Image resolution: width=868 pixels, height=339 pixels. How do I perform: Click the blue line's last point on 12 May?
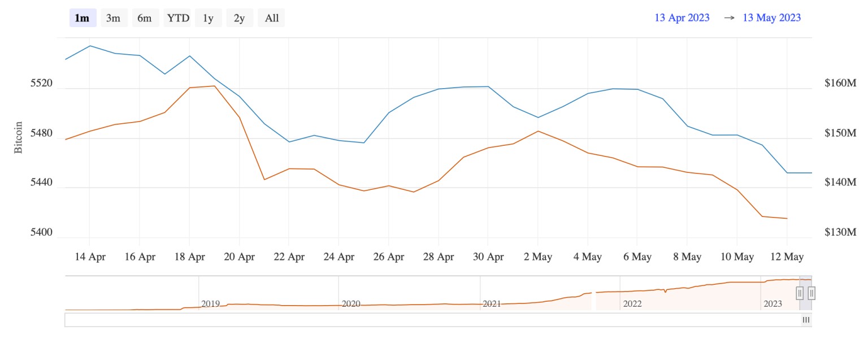(x=787, y=173)
